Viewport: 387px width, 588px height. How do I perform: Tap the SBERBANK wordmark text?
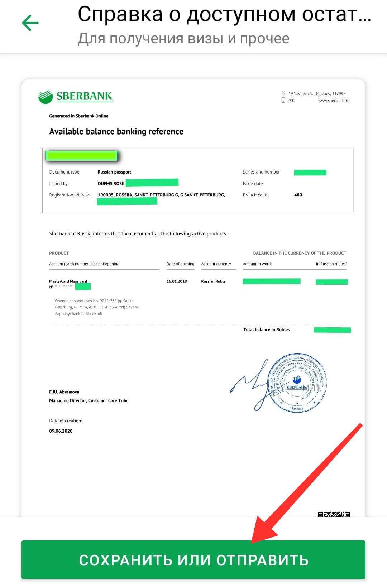[84, 96]
